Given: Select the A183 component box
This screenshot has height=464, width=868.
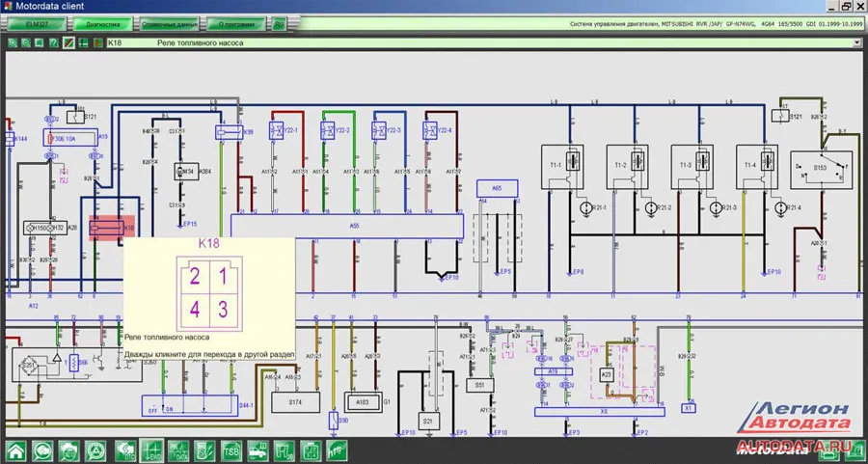Looking at the screenshot, I should click(x=364, y=402).
